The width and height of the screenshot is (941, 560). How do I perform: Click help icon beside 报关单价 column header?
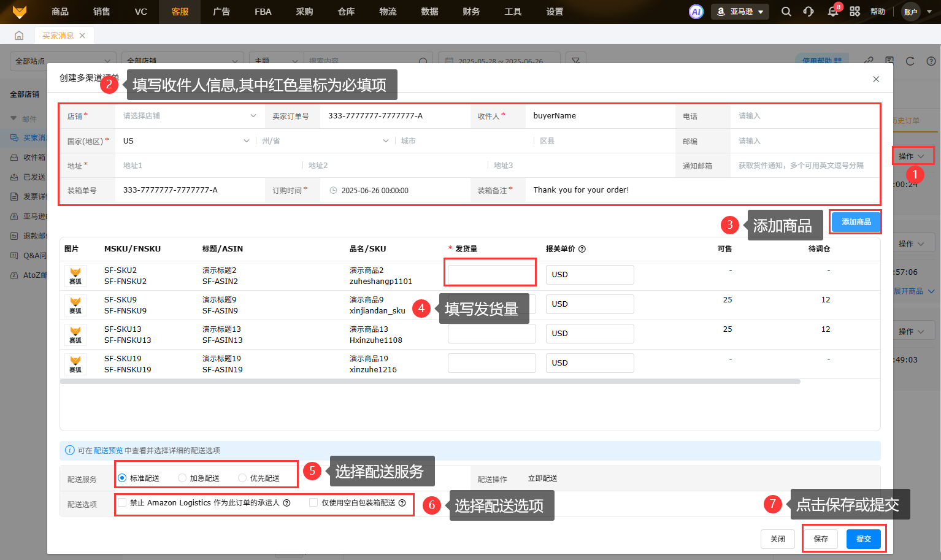(x=582, y=249)
